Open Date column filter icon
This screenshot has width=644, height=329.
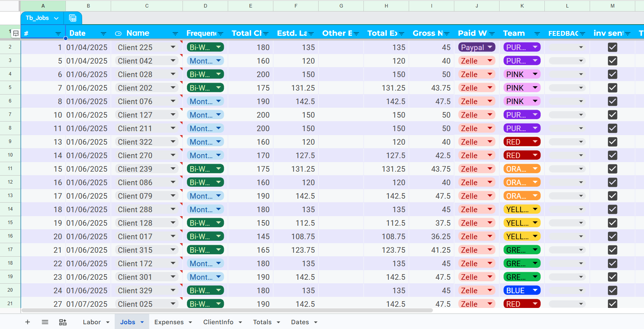pyautogui.click(x=104, y=33)
